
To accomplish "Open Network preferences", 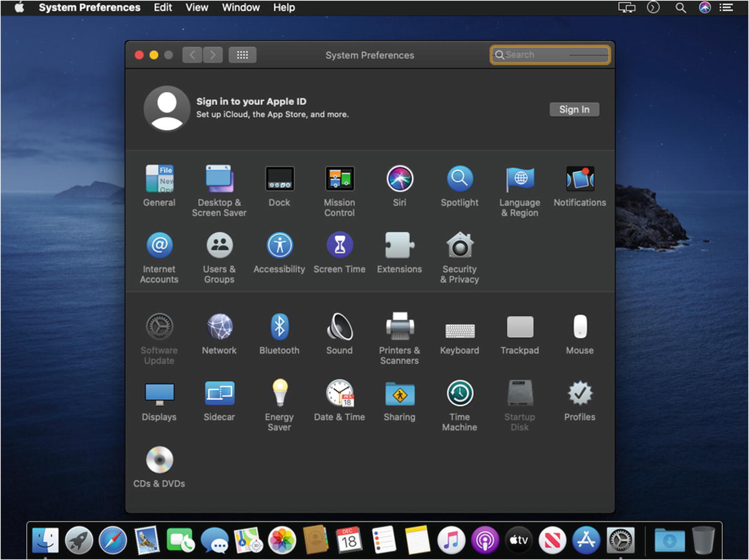I will click(x=219, y=327).
